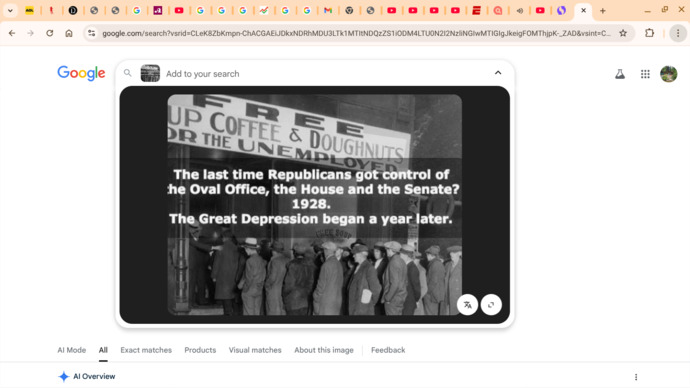Reload the current page
690x388 pixels.
(50, 33)
